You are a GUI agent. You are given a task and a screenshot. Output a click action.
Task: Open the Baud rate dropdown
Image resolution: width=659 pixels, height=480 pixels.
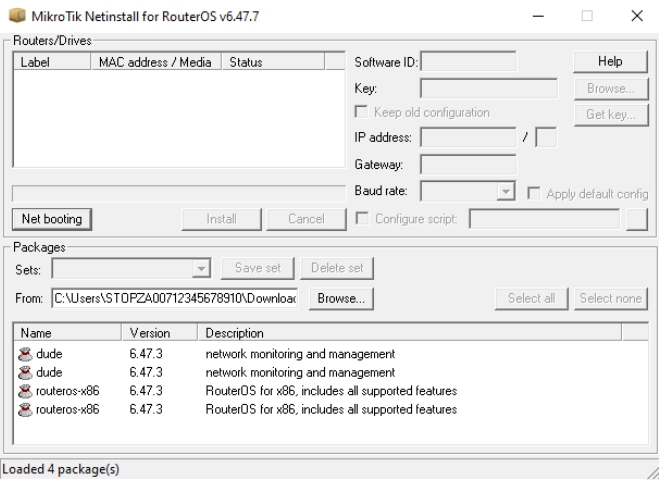(x=506, y=191)
